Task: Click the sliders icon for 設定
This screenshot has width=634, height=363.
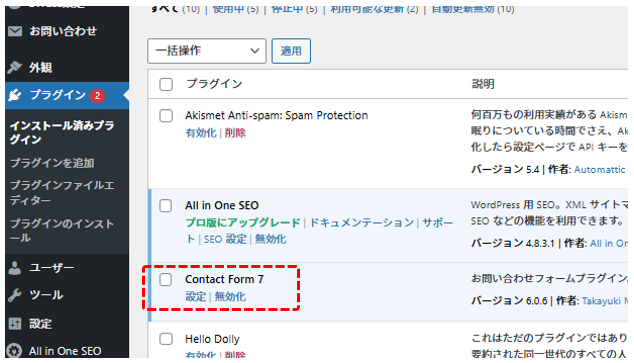Action: 15,323
